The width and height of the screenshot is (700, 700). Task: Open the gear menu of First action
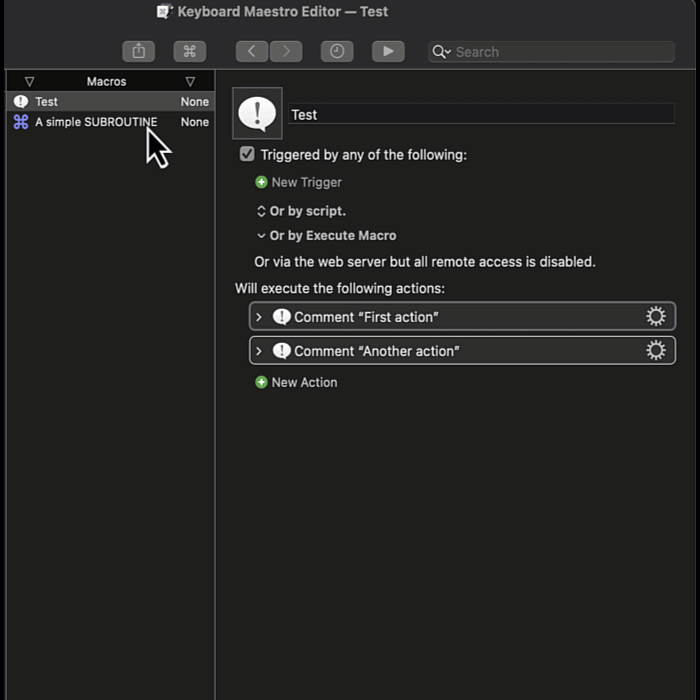[x=656, y=316]
